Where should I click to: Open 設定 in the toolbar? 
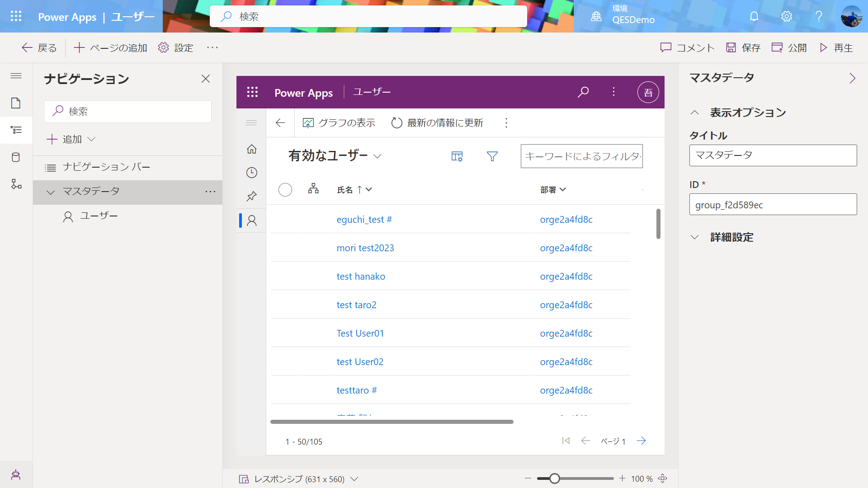click(175, 47)
